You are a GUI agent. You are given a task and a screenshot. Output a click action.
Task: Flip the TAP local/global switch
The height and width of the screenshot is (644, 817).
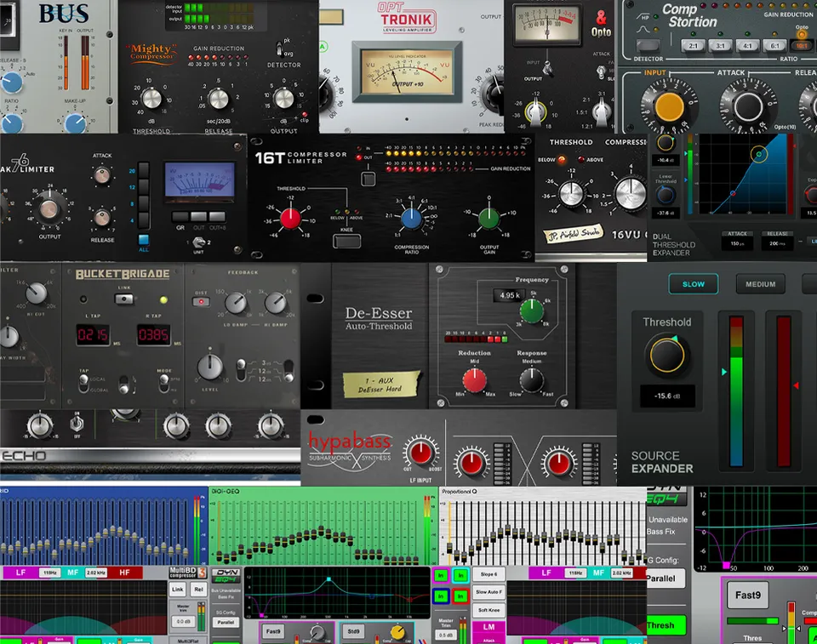click(x=84, y=384)
